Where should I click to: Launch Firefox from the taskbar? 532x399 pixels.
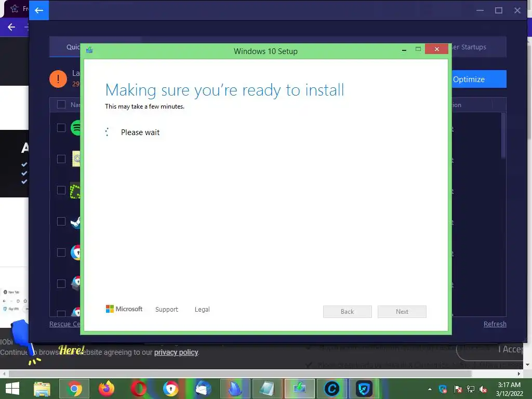pos(107,389)
